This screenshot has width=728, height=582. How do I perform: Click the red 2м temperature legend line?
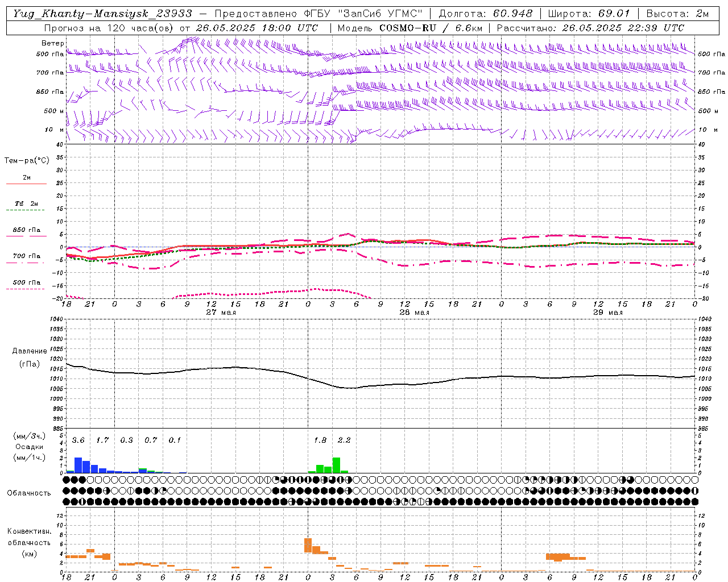26,184
